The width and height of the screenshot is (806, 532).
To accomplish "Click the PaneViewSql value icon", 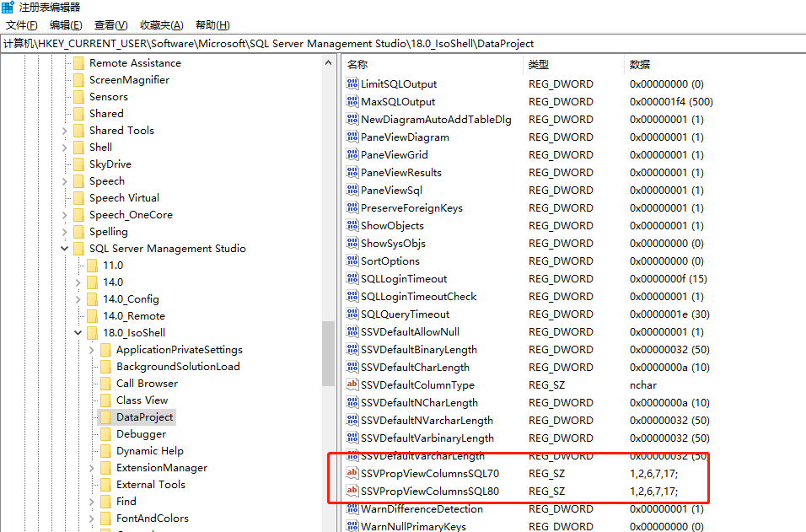I will pos(352,190).
